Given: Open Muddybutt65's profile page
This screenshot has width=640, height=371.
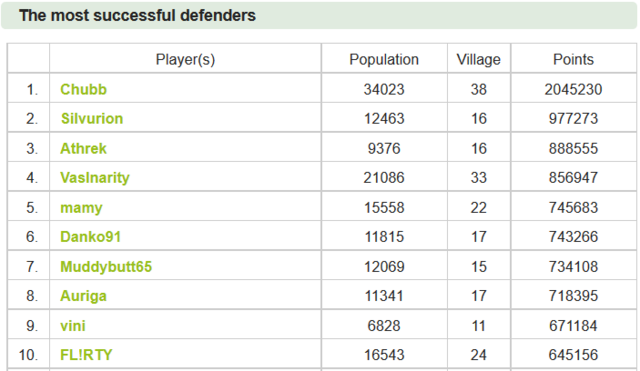Looking at the screenshot, I should [106, 267].
